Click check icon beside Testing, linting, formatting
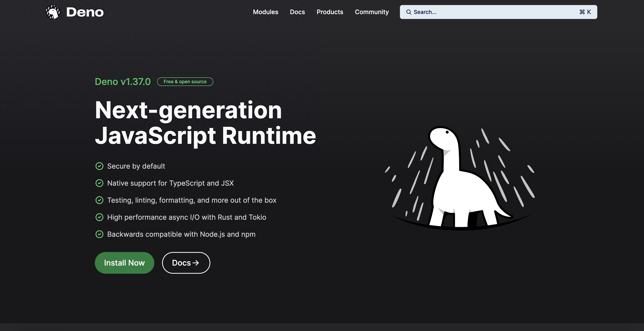 pos(99,200)
